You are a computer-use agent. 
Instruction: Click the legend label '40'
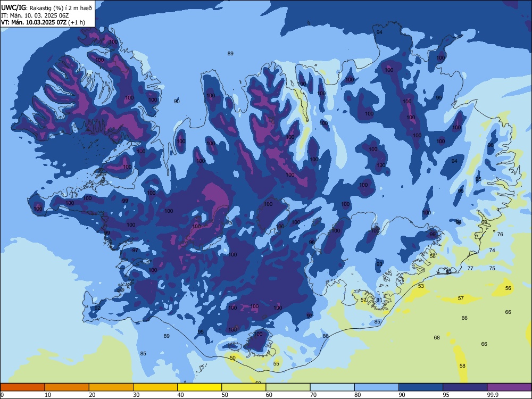tap(180, 395)
